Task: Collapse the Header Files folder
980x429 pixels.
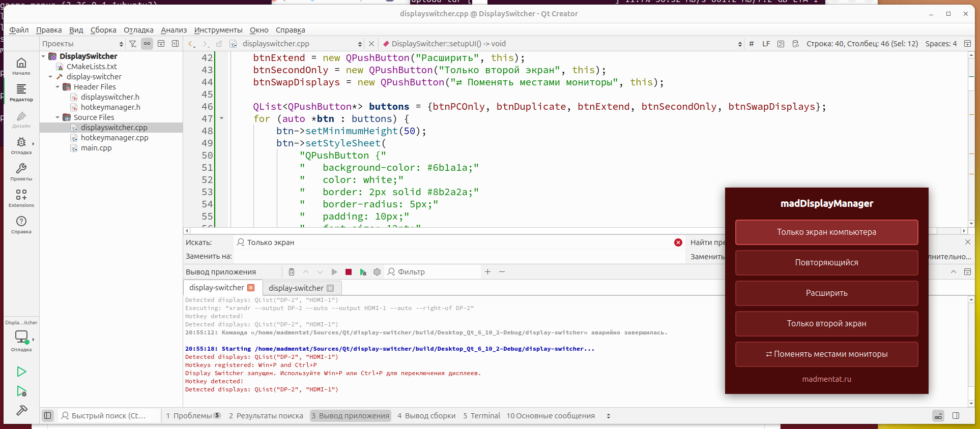Action: coord(57,87)
